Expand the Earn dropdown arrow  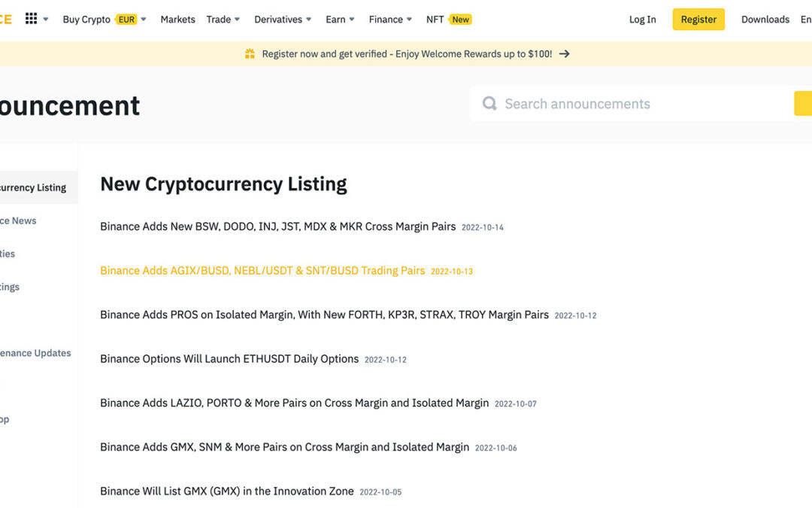click(351, 20)
